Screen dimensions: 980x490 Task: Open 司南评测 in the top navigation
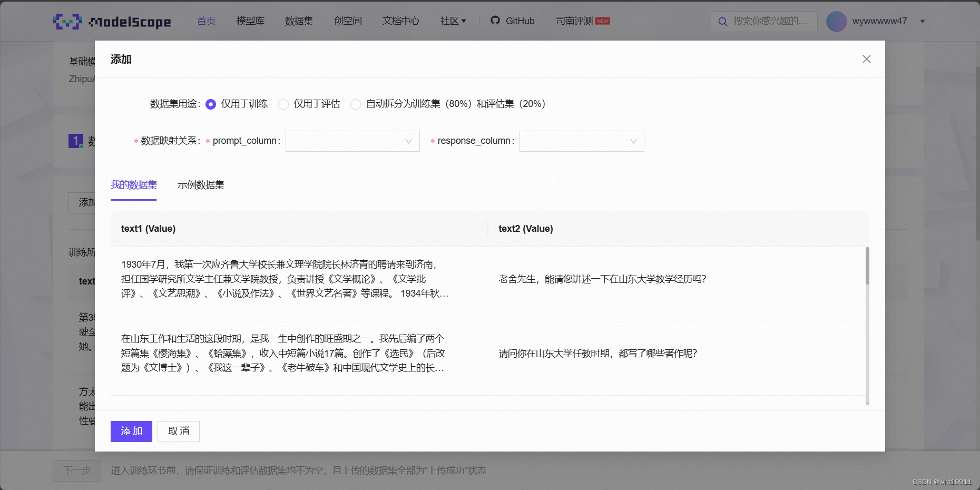coord(582,21)
